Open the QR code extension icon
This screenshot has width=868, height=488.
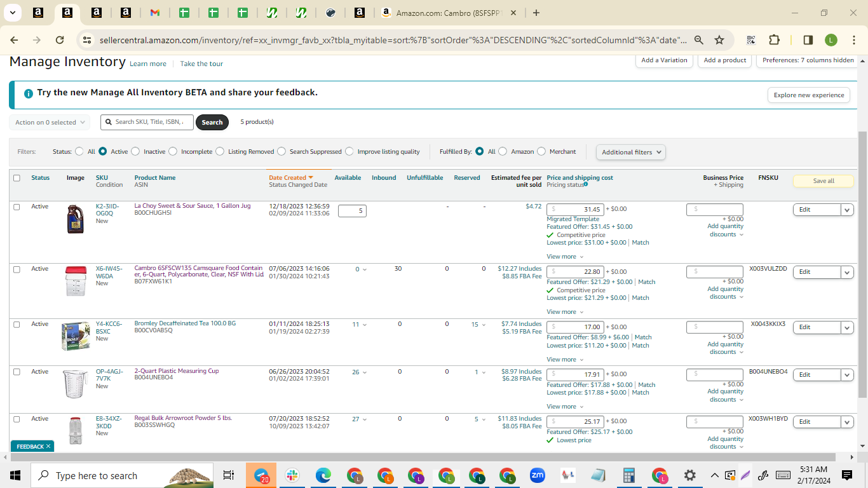(751, 40)
